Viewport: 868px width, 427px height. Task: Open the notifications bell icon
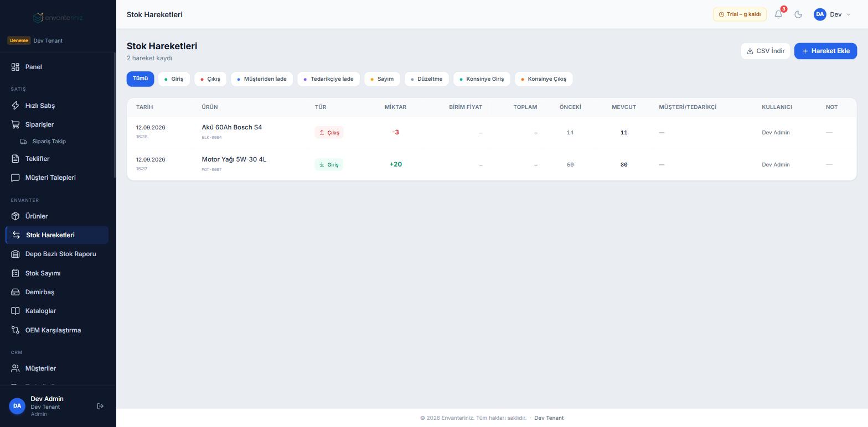click(x=778, y=14)
